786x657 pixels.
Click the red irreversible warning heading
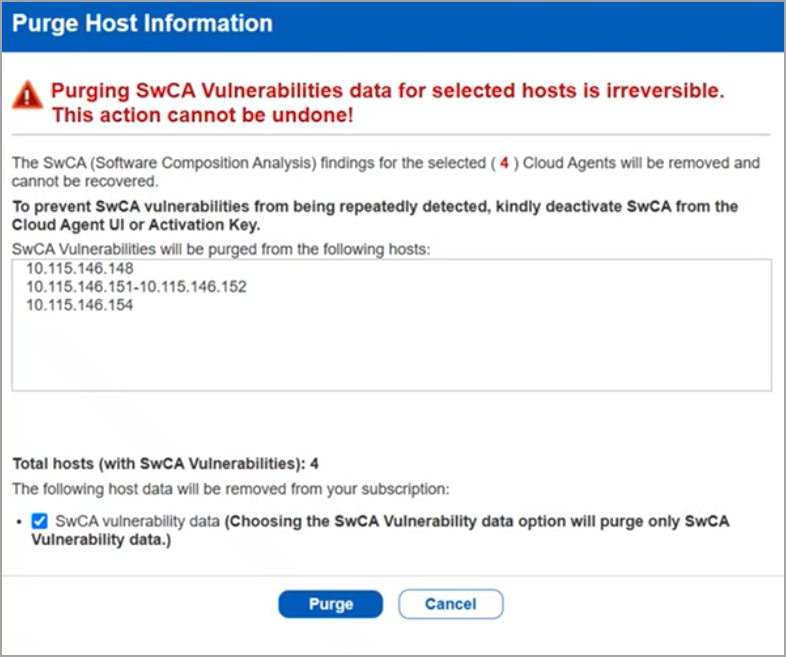coord(388,91)
